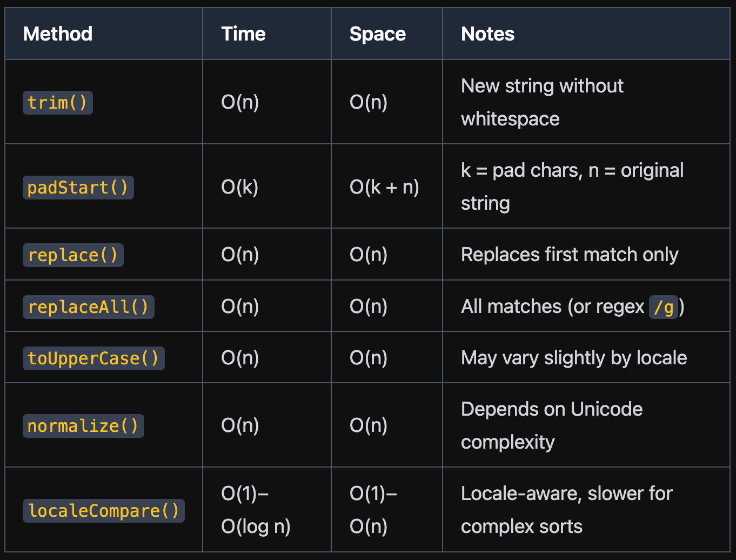Click the replace() method code label
This screenshot has height=560, width=736.
73,255
